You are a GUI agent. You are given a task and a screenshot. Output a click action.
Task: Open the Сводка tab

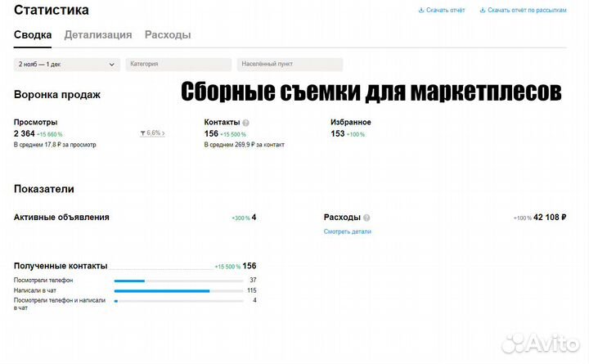point(33,35)
